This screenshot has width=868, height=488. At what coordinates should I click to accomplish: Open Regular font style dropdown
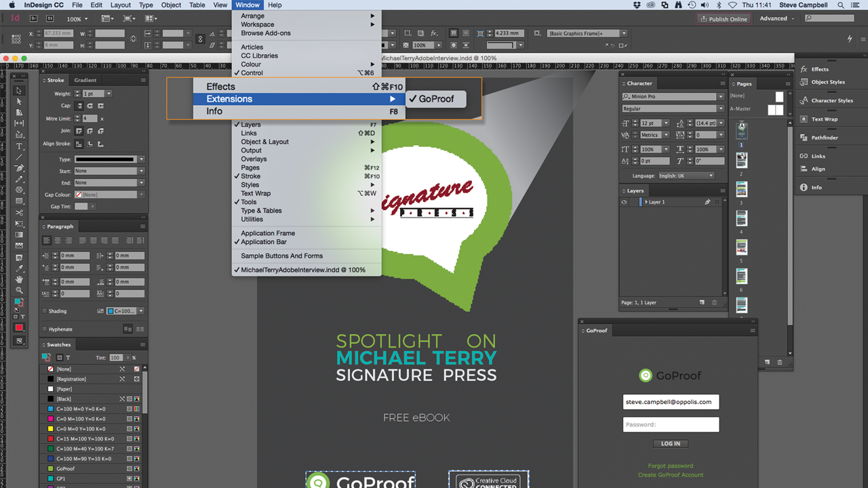point(720,108)
